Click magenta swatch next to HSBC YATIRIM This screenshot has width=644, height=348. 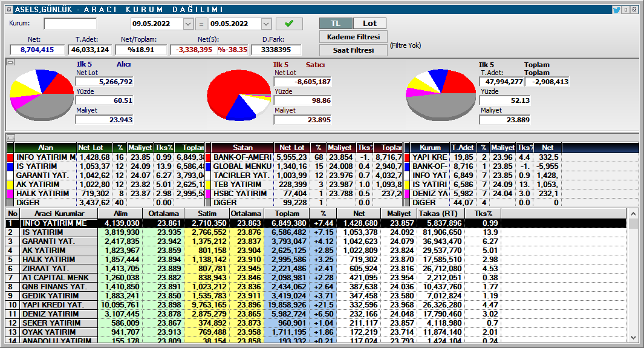(208, 194)
